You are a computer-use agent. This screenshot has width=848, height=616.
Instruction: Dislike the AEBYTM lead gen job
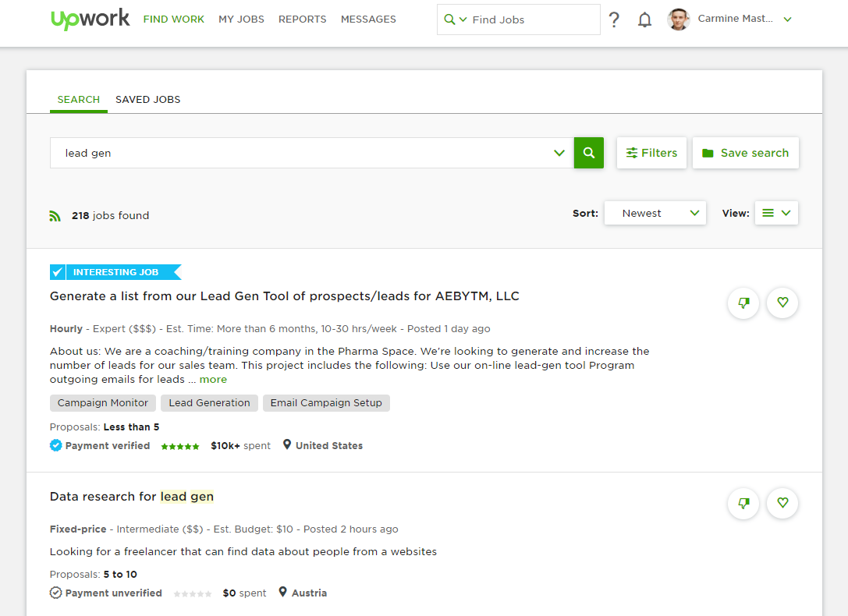[x=743, y=303]
